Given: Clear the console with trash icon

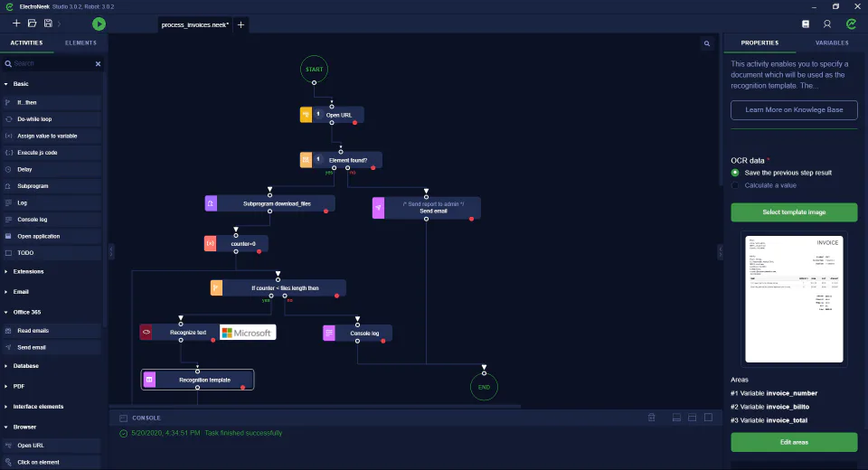Looking at the screenshot, I should click(652, 418).
